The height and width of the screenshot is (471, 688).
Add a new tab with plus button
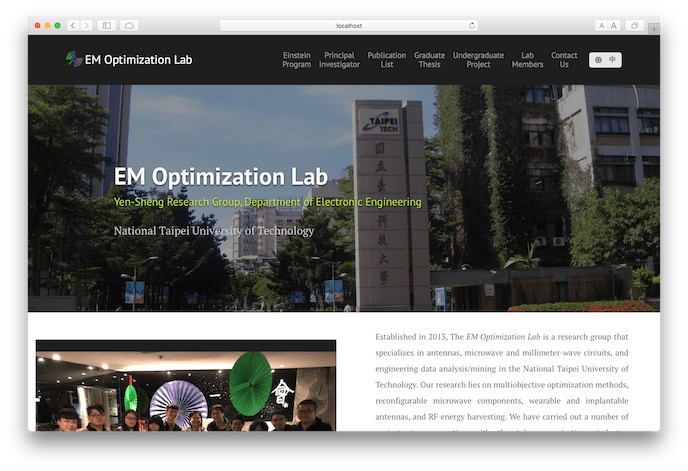point(654,29)
